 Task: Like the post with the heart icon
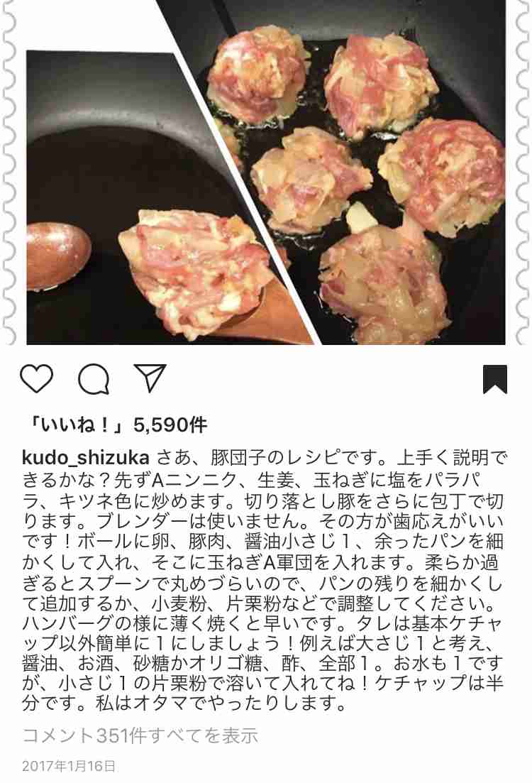pos(36,378)
